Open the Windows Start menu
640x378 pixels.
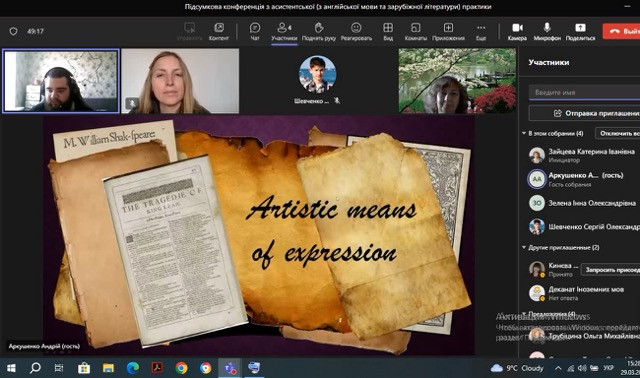point(11,368)
